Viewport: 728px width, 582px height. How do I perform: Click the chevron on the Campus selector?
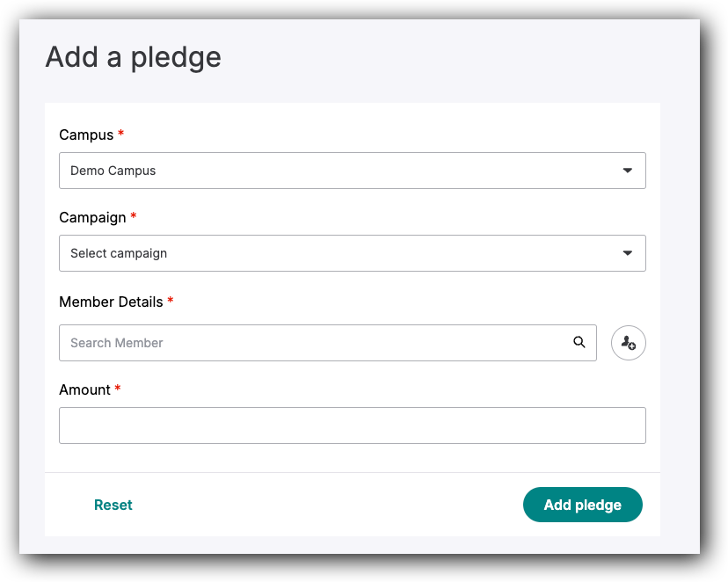point(628,171)
